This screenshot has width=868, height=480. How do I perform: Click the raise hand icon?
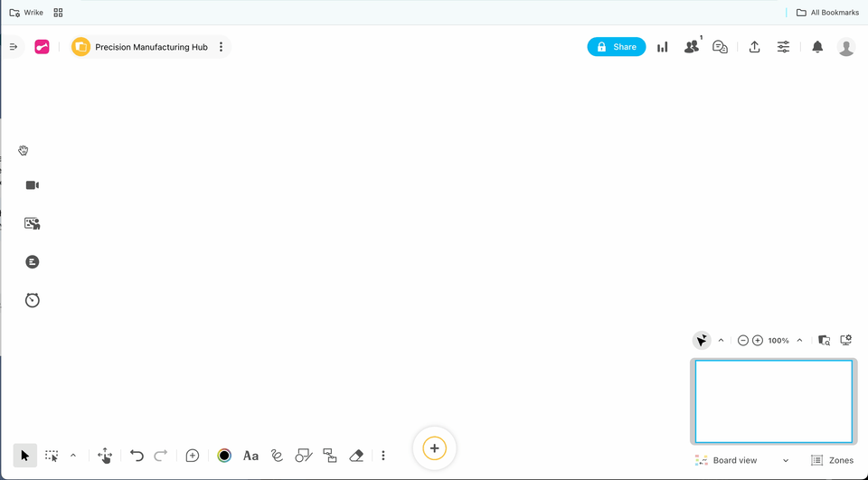coord(24,151)
